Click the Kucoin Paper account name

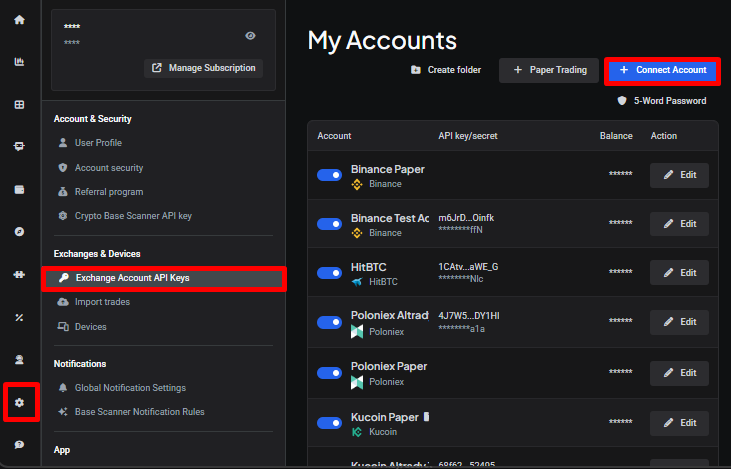coord(385,417)
